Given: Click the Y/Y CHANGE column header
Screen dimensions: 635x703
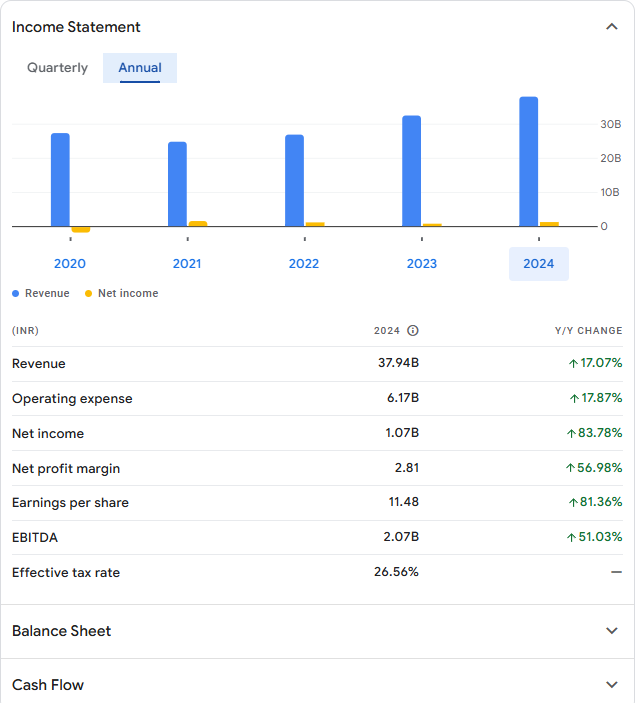Looking at the screenshot, I should pos(588,330).
